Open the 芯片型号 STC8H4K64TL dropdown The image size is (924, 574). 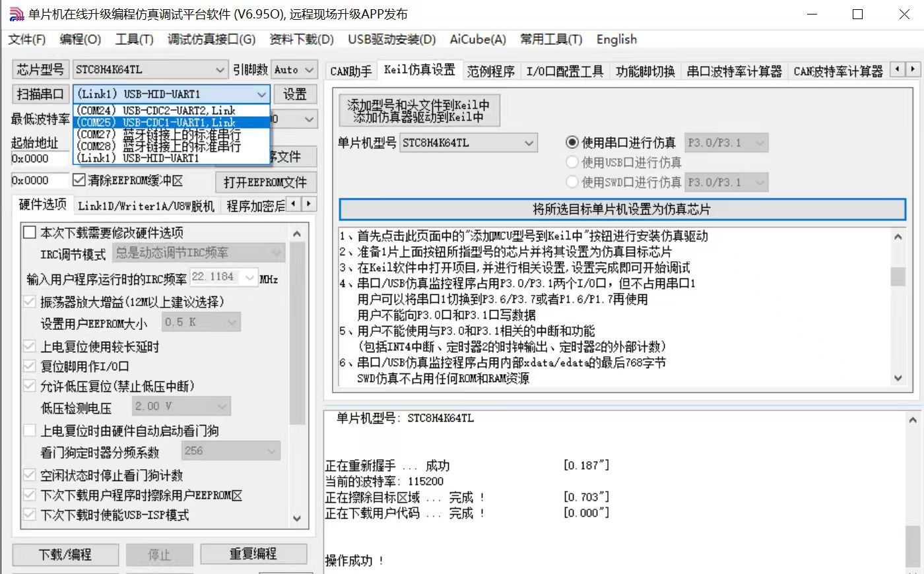coord(150,69)
